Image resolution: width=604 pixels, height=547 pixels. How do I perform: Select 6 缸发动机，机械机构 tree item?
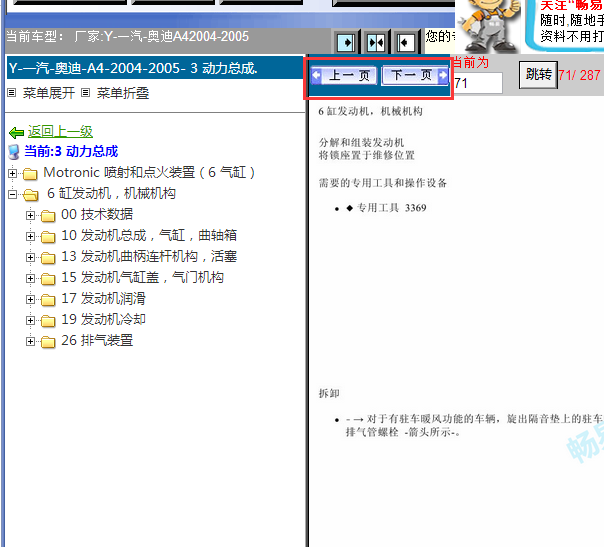click(111, 193)
